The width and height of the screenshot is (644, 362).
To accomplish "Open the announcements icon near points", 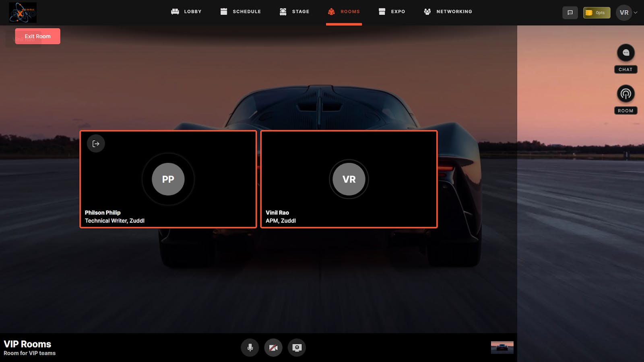I will [x=570, y=12].
